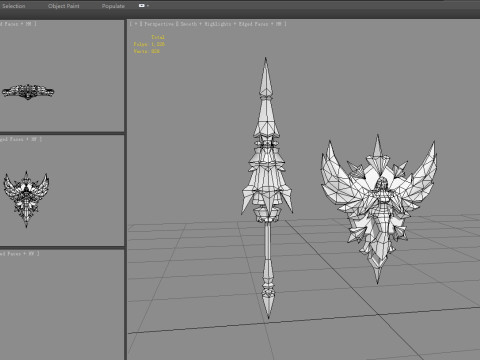Select the flattened model in the top-left viewport

(28, 92)
